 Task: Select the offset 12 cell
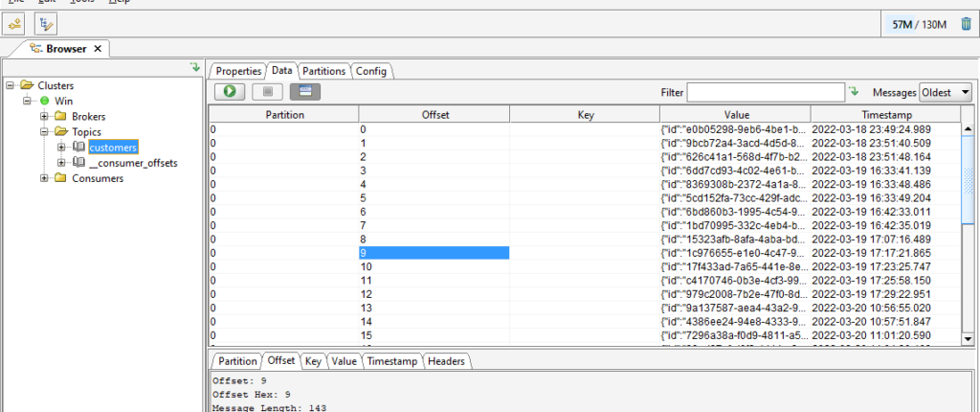434,294
